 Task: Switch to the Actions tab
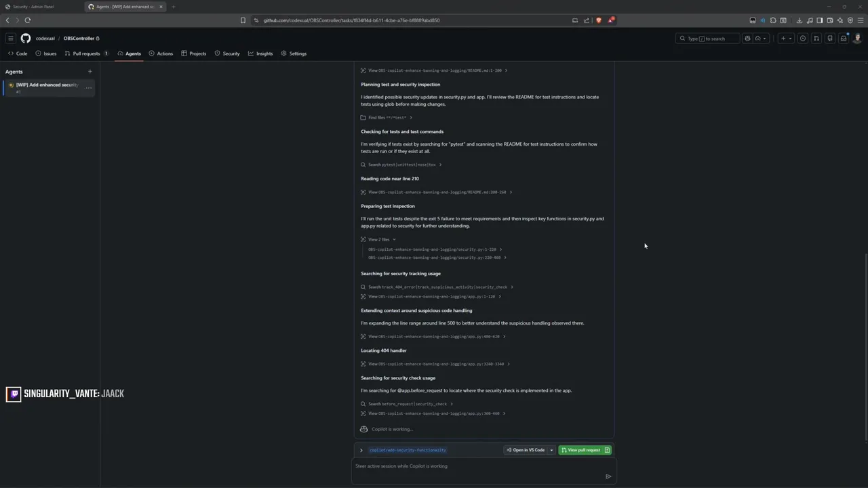[x=161, y=54]
